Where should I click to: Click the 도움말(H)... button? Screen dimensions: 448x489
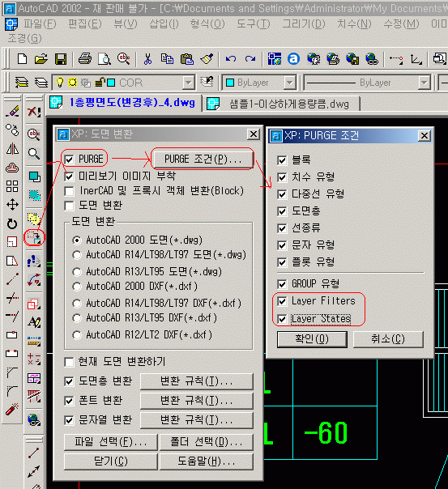(206, 461)
